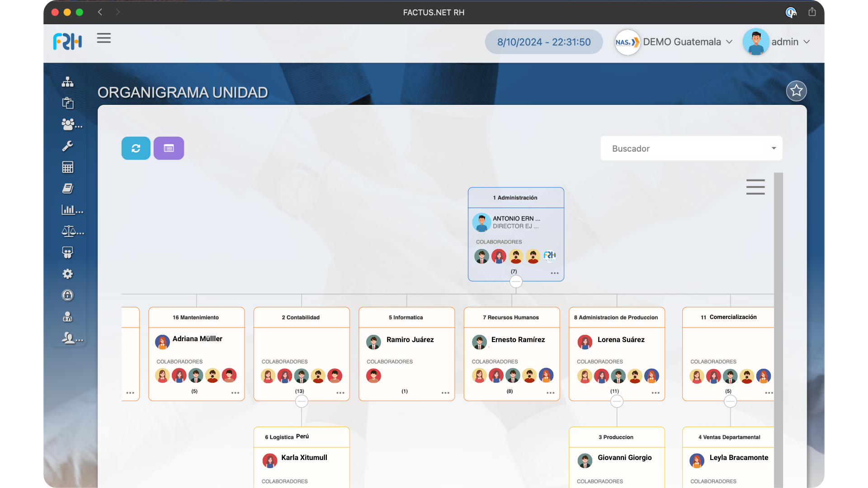Viewport: 868px width, 488px height.
Task: Open the Buscador search dropdown
Action: coord(691,148)
